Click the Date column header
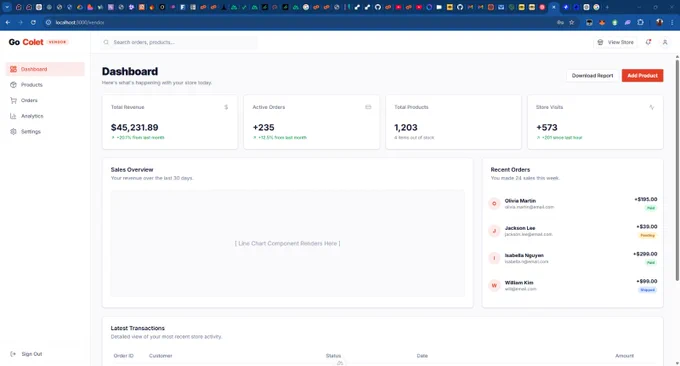 [422, 356]
